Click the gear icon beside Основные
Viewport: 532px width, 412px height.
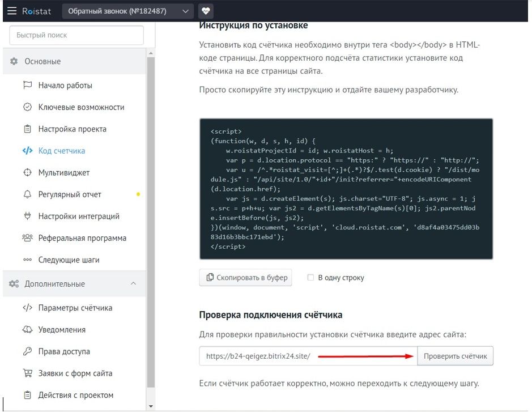pos(14,61)
